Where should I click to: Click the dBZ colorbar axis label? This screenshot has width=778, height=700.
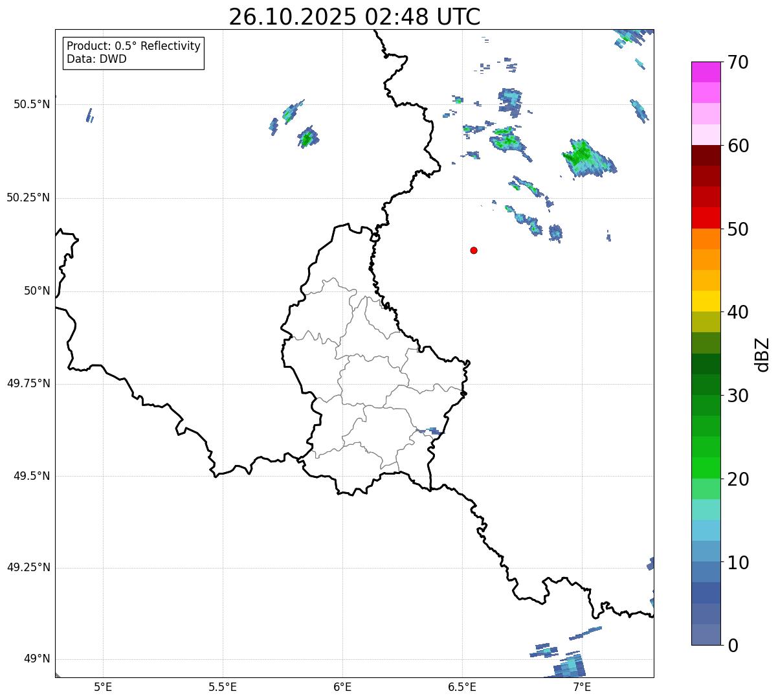point(762,354)
